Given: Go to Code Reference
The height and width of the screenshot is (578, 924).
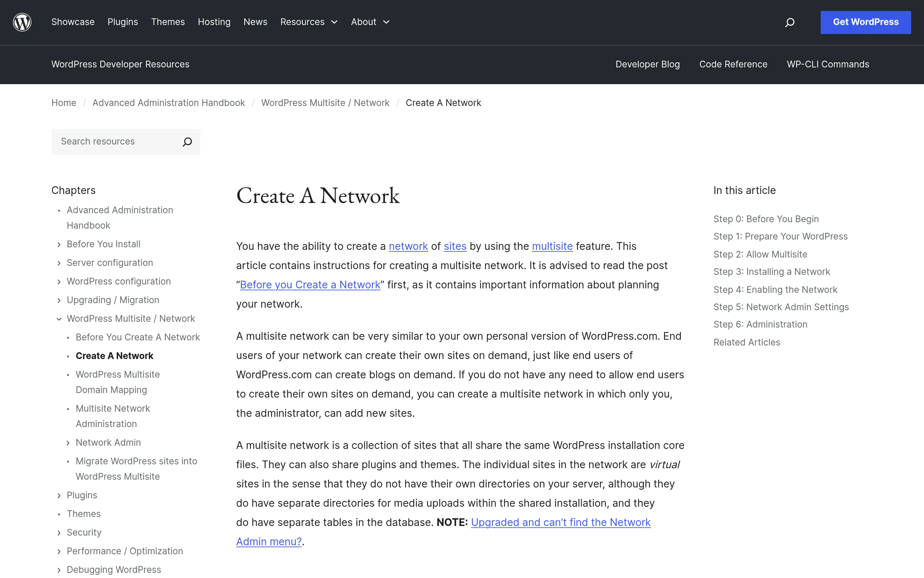Looking at the screenshot, I should click(733, 64).
